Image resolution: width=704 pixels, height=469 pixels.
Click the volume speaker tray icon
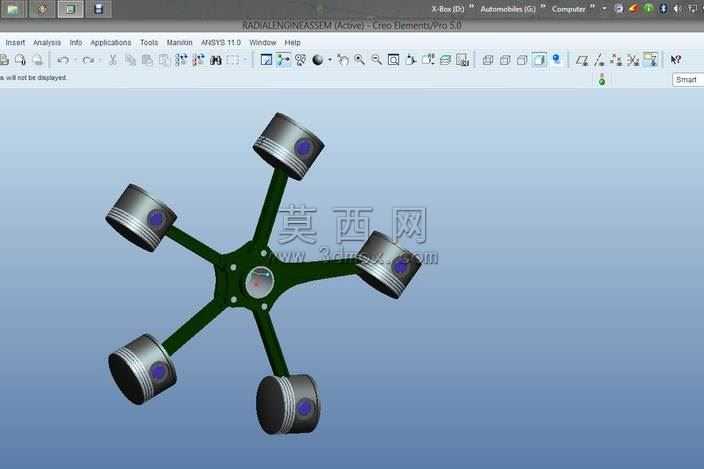(x=678, y=9)
